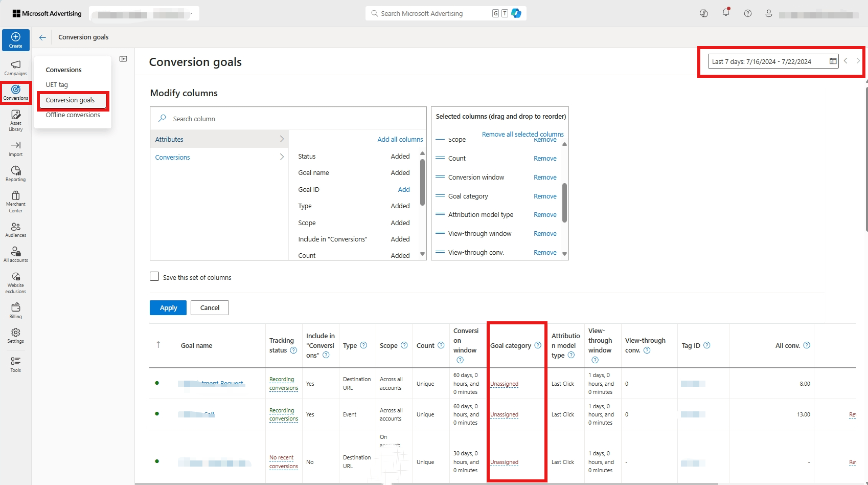Add the Goal ID column
Viewport: 868px width, 485px height.
pos(404,189)
